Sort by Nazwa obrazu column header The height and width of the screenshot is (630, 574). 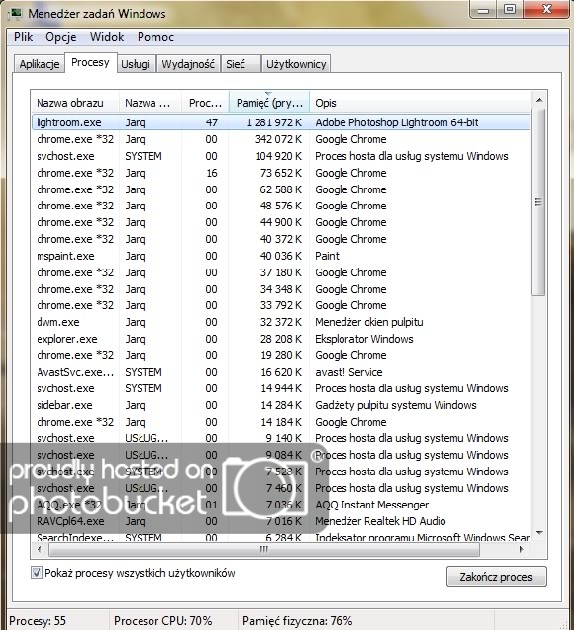[x=75, y=103]
